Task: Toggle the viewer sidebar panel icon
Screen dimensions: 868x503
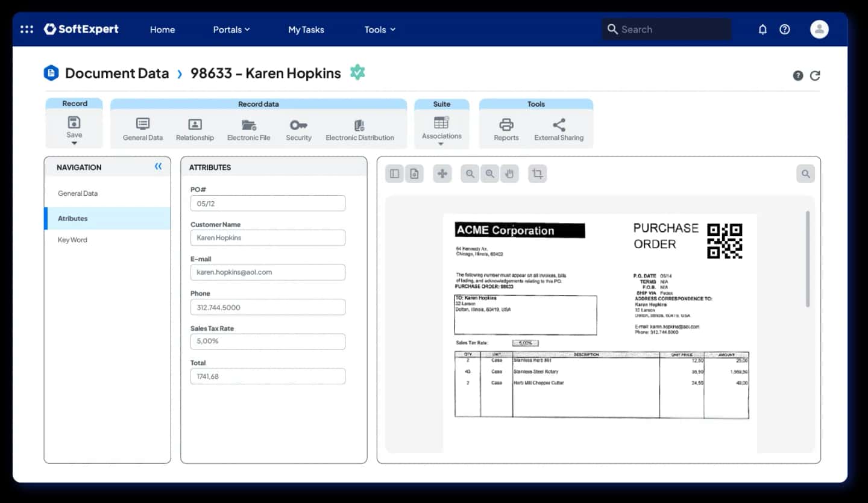Action: point(394,174)
